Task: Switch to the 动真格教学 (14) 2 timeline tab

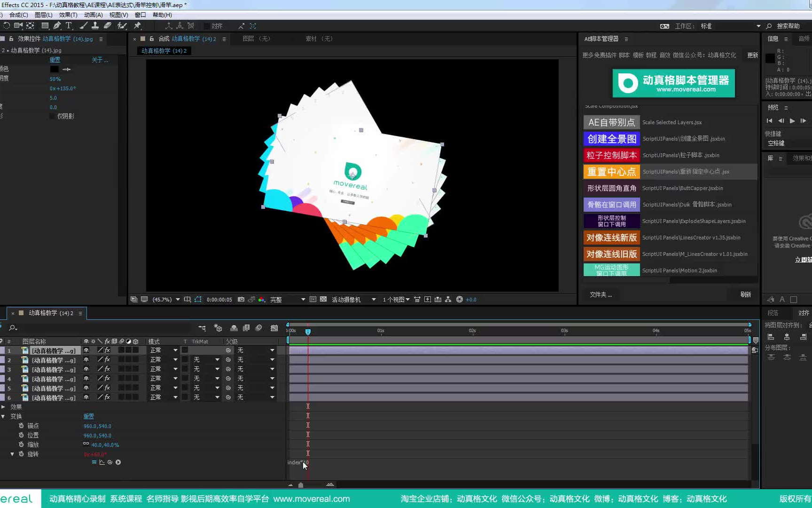Action: [x=51, y=313]
